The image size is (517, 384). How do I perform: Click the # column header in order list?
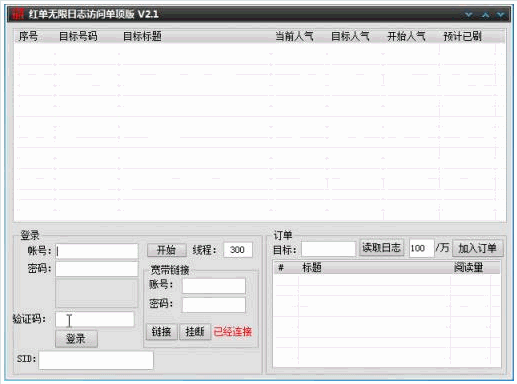[281, 268]
